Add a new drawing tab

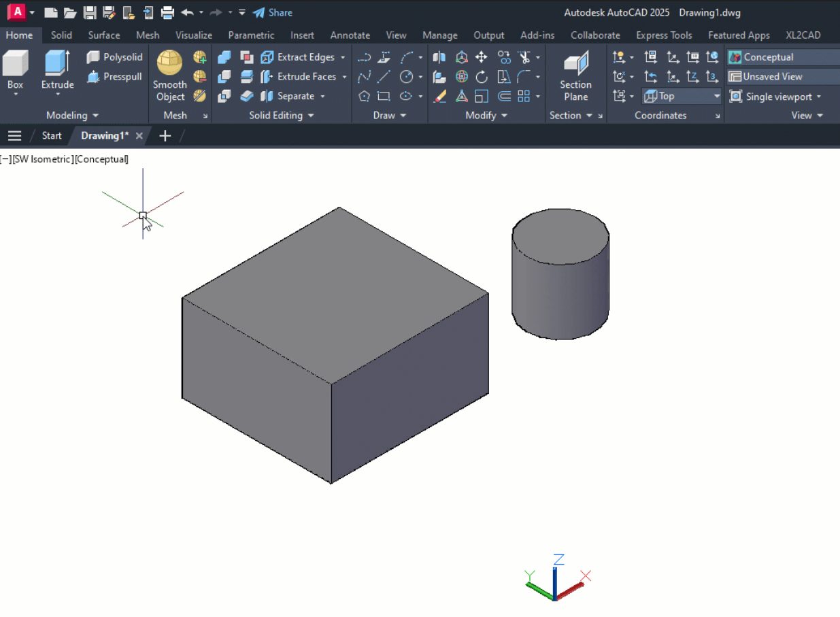(x=165, y=135)
